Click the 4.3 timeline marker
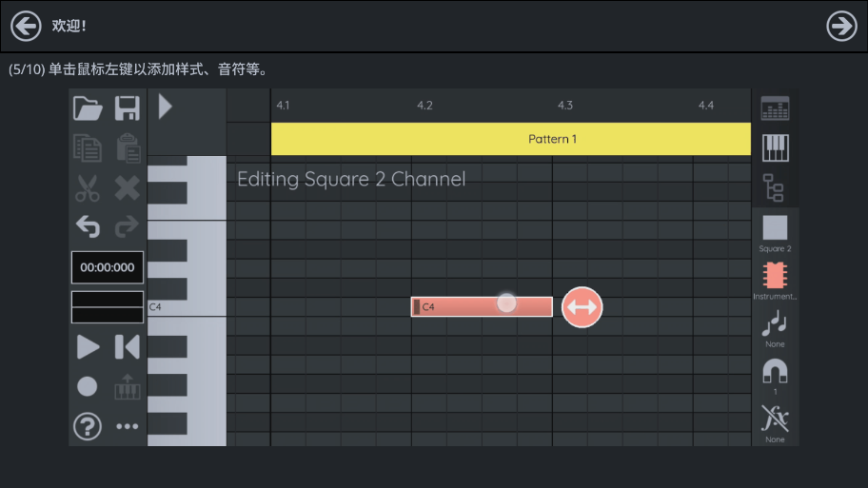The width and height of the screenshot is (868, 488). (x=565, y=106)
